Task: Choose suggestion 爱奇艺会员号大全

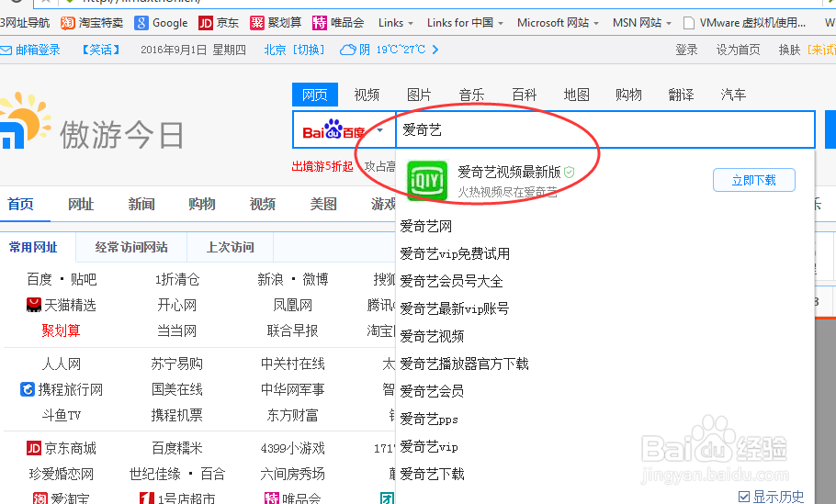Action: (451, 281)
